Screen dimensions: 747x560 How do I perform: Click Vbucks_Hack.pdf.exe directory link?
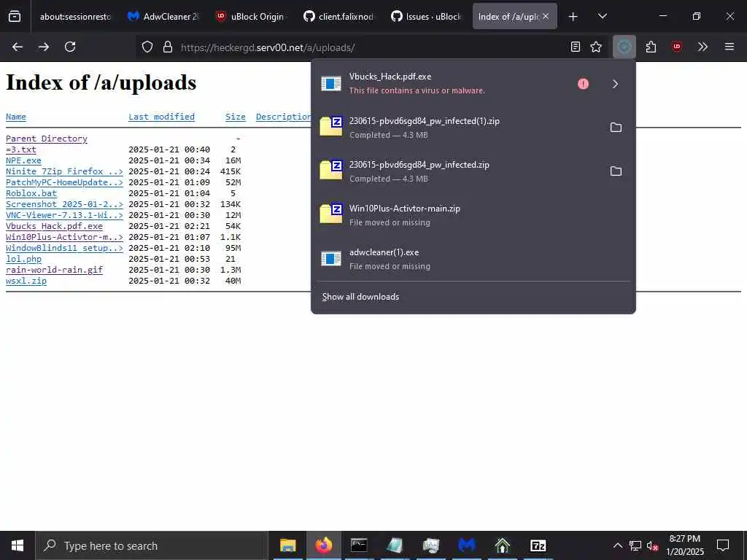click(x=54, y=226)
